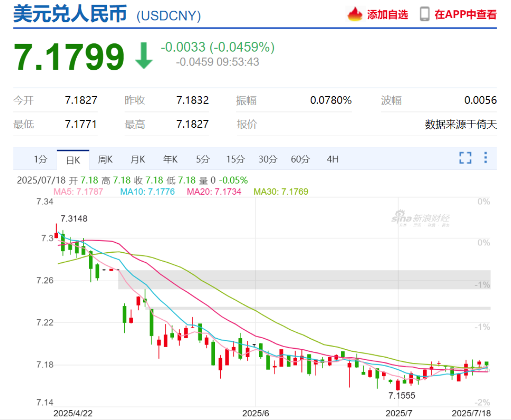511x420 pixels.
Task: Switch to the 30分 chart tab
Action: pos(267,159)
